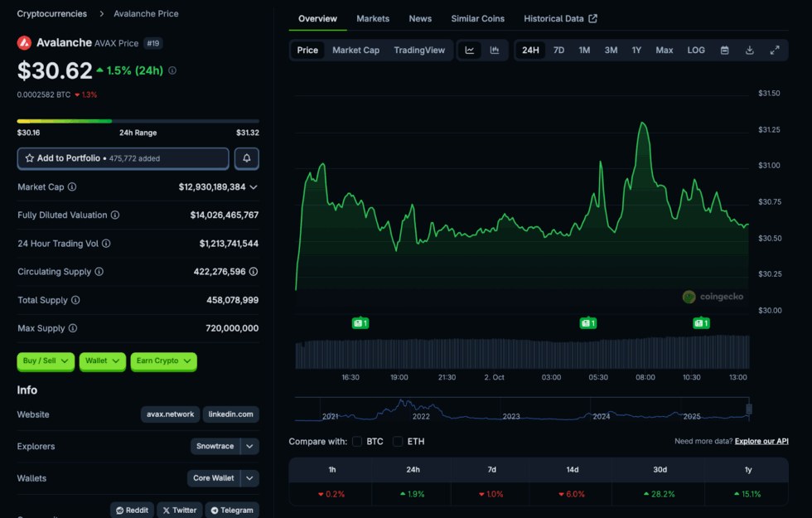Enable BTC comparison checkbox

click(x=357, y=442)
